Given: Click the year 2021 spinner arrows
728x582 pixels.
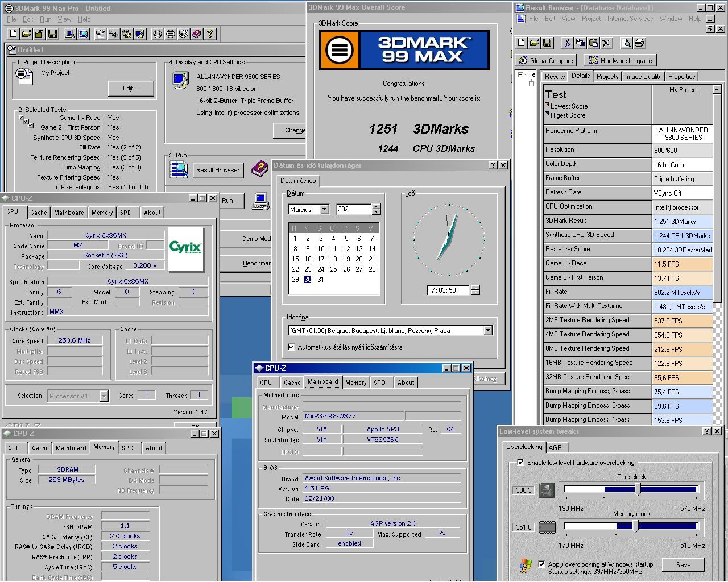Looking at the screenshot, I should (376, 209).
